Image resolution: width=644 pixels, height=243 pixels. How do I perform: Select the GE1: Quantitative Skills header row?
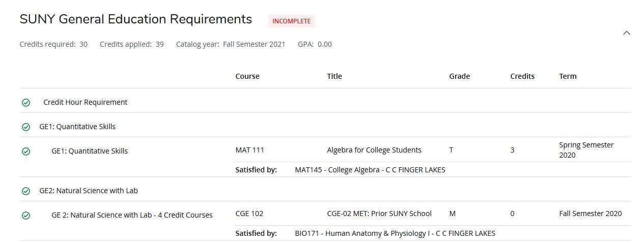pyautogui.click(x=77, y=127)
